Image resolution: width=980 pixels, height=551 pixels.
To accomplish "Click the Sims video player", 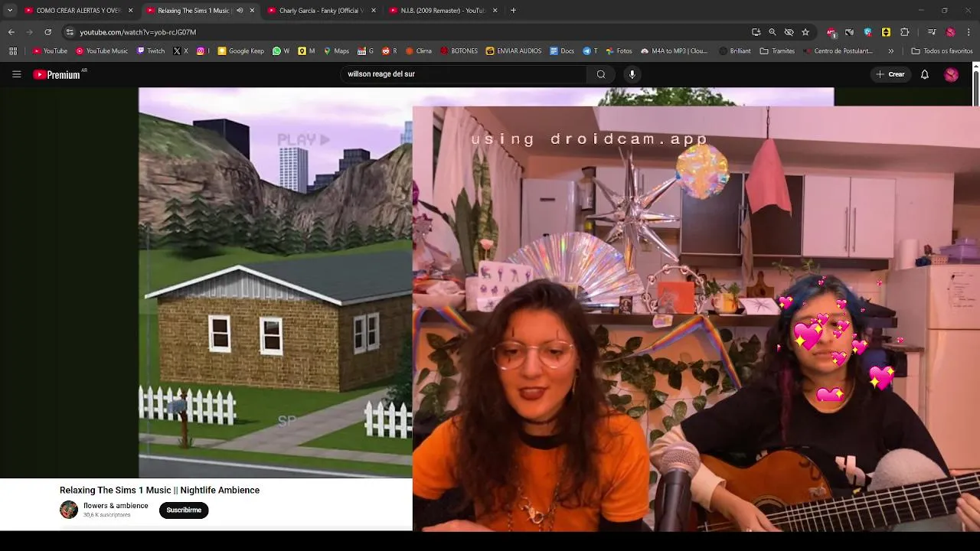I will (x=275, y=282).
